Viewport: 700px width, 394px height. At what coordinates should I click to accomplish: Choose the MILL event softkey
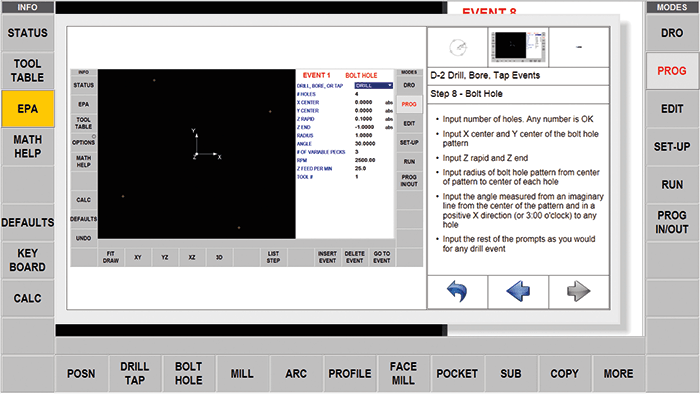click(x=242, y=373)
